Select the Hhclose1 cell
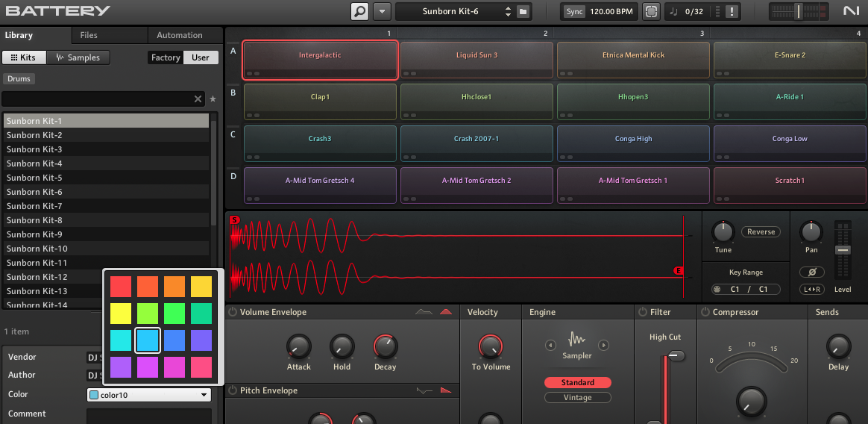This screenshot has width=868, height=424. [x=477, y=102]
